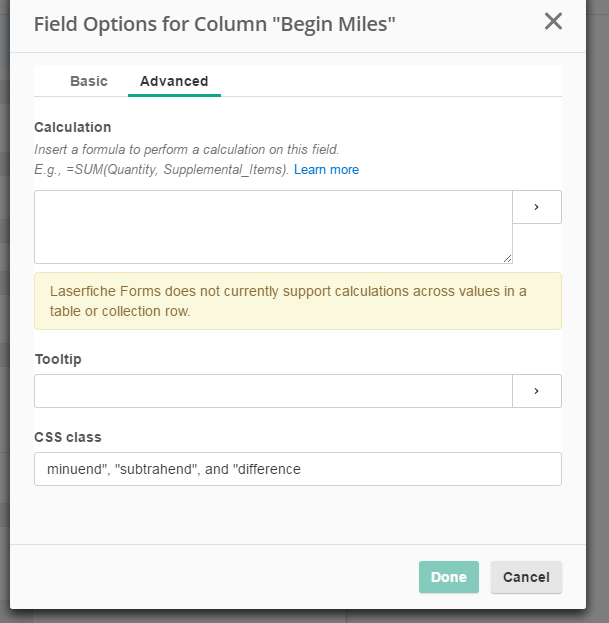Click empty dialog area below CSS class field
This screenshot has height=623, width=609.
click(297, 515)
